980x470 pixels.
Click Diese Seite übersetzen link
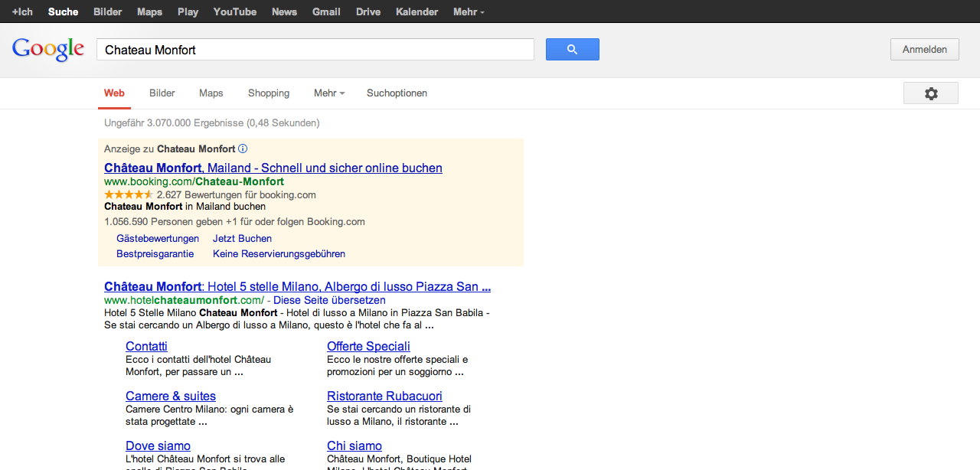coord(329,300)
